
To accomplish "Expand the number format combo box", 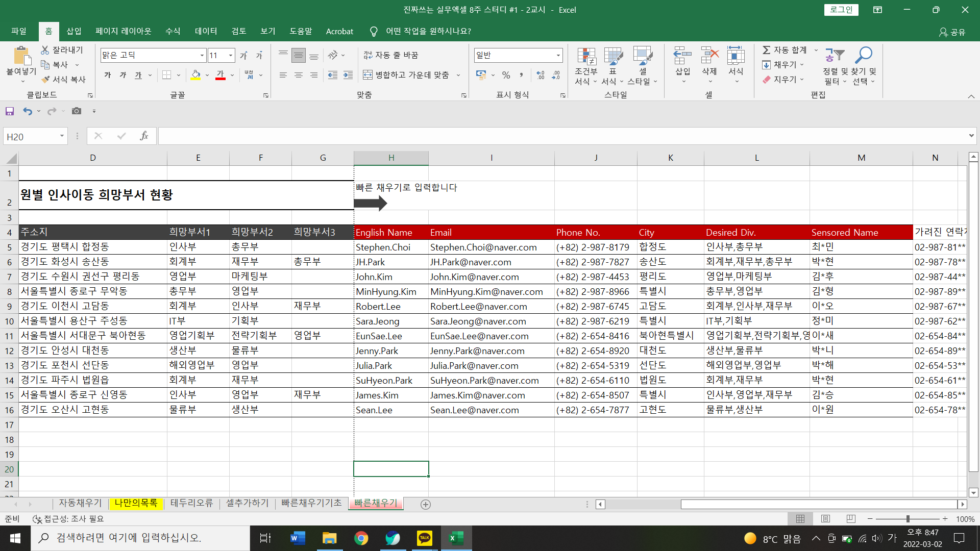I will click(x=558, y=55).
